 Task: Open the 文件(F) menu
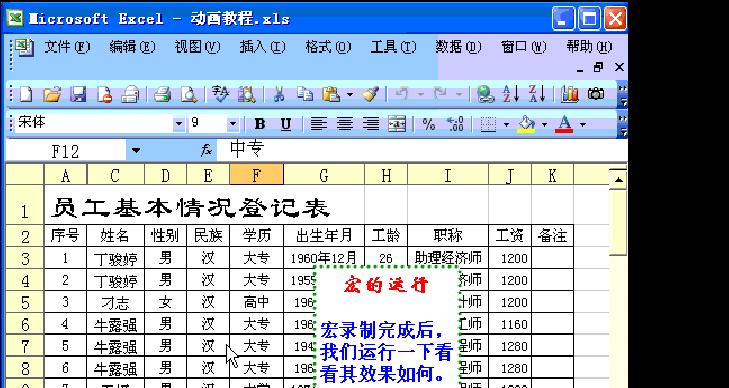coord(67,47)
